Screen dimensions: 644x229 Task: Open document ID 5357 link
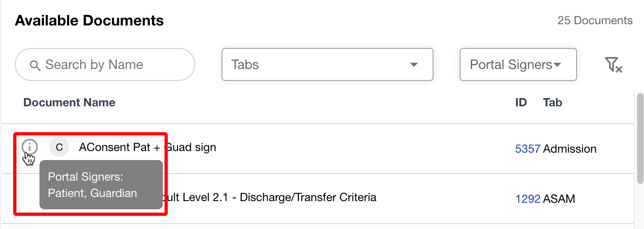click(x=528, y=149)
